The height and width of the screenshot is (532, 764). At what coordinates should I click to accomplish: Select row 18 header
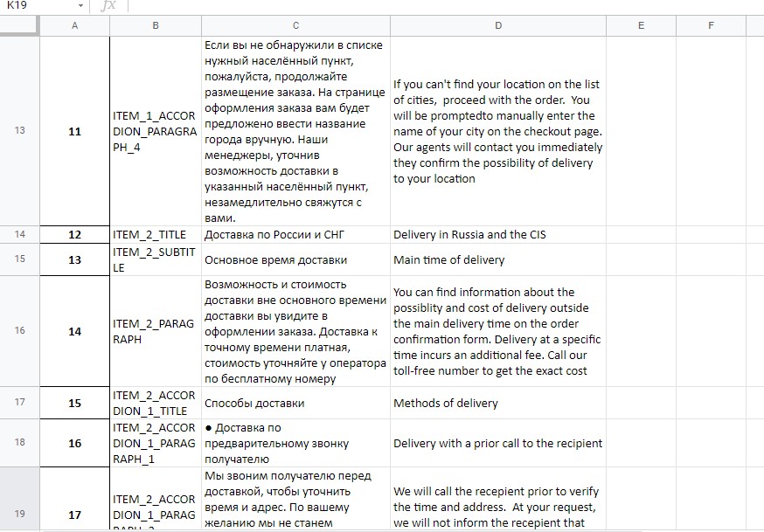click(x=19, y=443)
